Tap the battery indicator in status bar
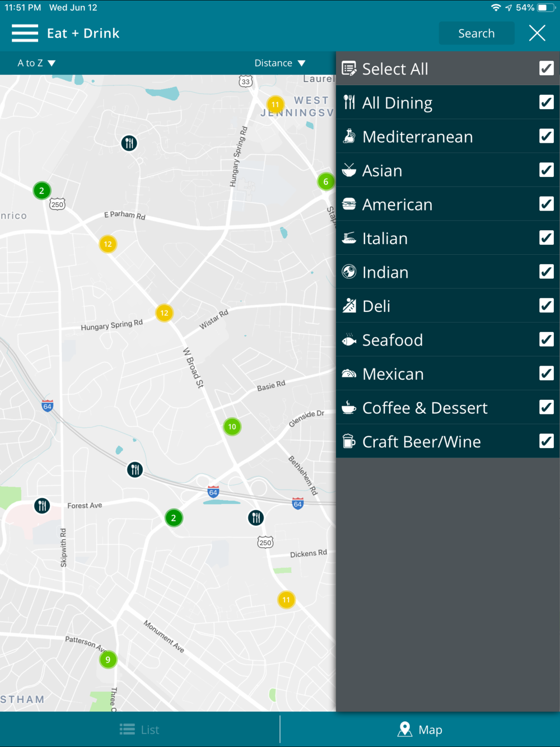This screenshot has width=560, height=747. click(546, 8)
